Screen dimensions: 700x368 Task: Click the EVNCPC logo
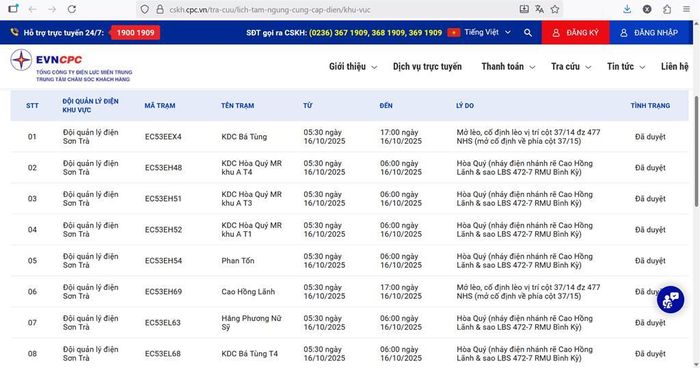coord(71,66)
